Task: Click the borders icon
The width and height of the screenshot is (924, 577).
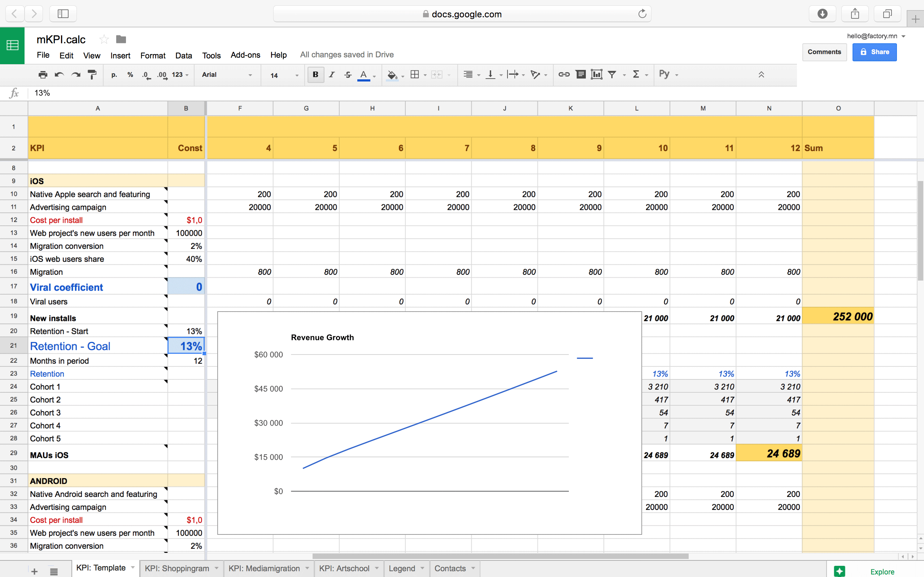Action: pyautogui.click(x=415, y=74)
